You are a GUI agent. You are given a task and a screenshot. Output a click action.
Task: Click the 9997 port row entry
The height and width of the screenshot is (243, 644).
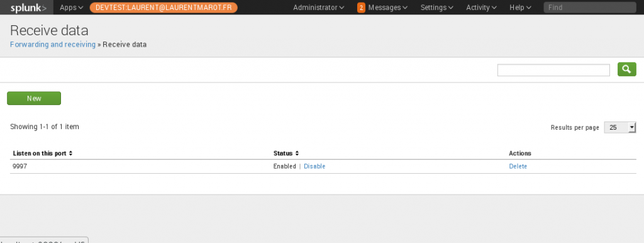323,167
